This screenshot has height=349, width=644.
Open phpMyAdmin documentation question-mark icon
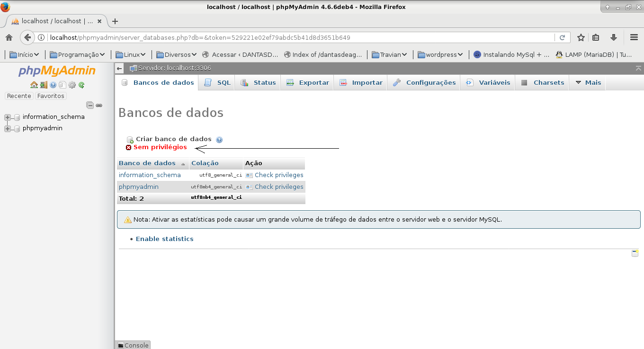(53, 85)
